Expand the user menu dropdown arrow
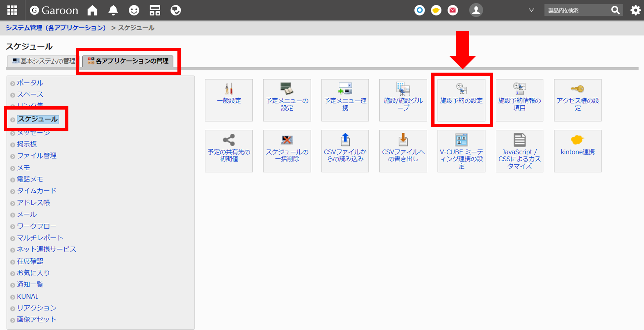644x330 pixels. [x=531, y=10]
